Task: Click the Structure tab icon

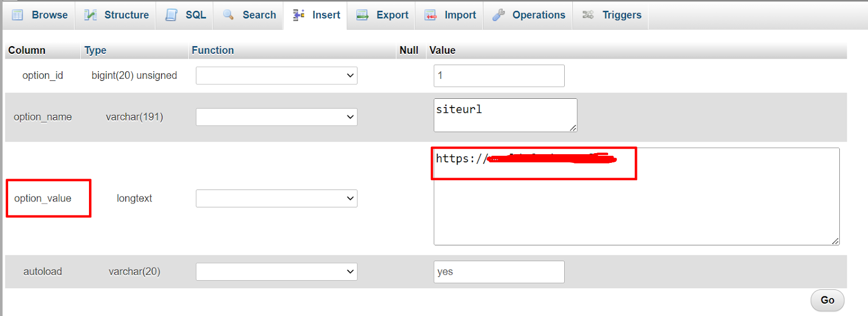Action: (x=90, y=15)
